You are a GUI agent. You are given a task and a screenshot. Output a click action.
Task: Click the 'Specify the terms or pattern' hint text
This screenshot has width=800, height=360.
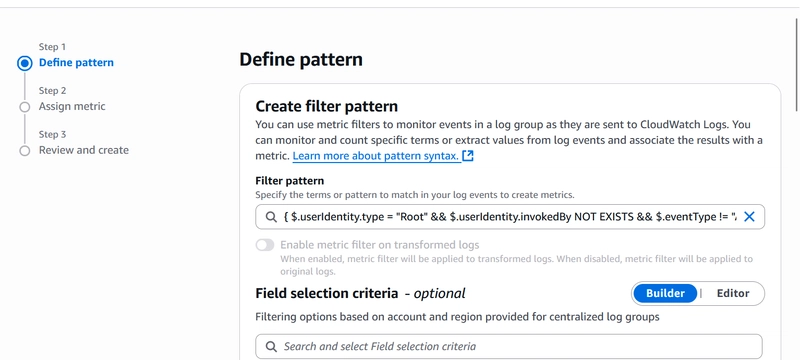point(415,195)
